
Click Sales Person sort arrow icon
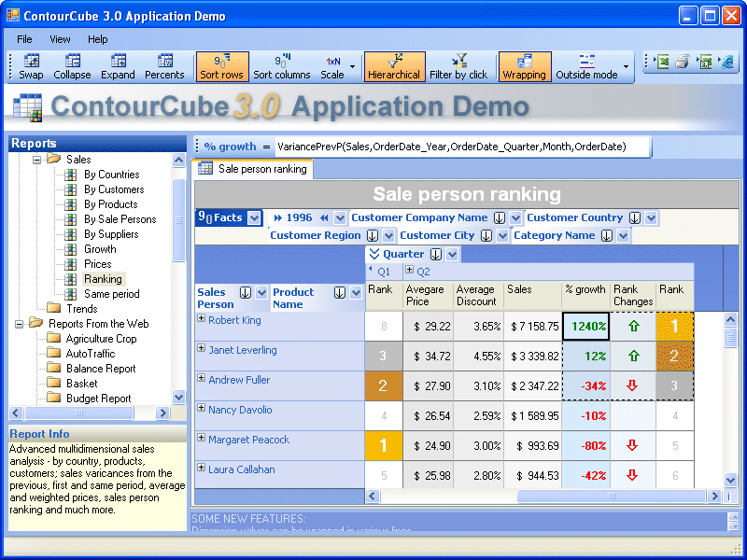[246, 293]
